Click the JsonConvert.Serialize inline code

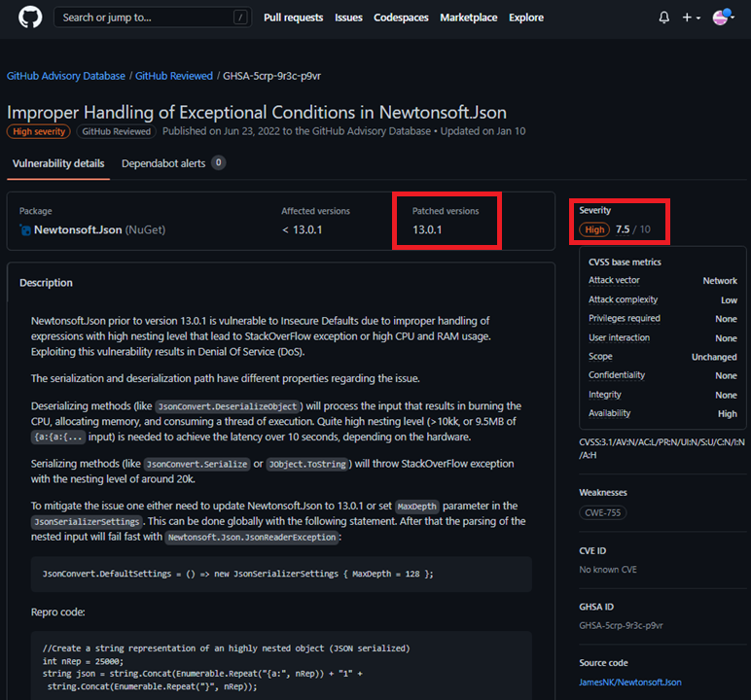pyautogui.click(x=197, y=465)
